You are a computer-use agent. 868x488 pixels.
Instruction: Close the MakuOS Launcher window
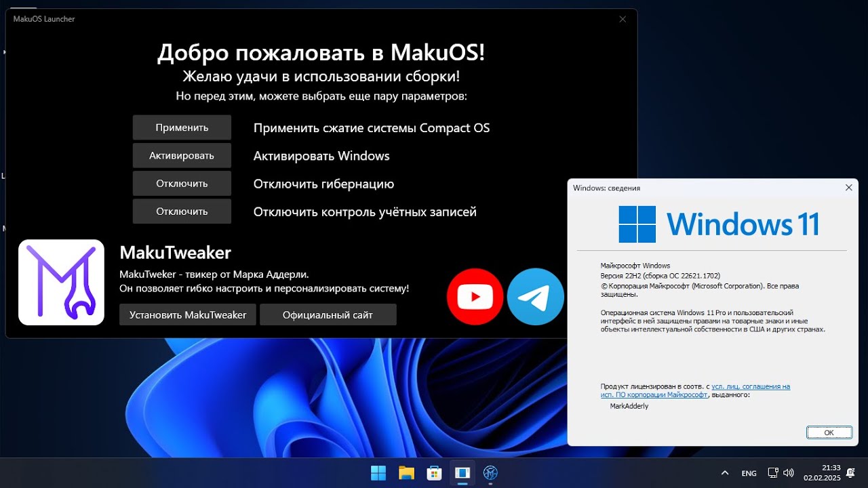point(623,19)
